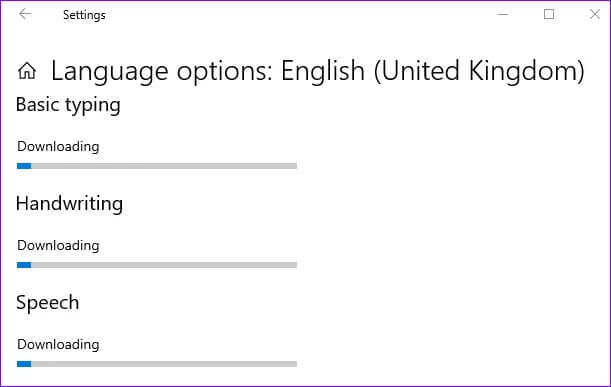The image size is (611, 387).
Task: Click blue filled portion of Basic typing bar
Action: click(24, 166)
